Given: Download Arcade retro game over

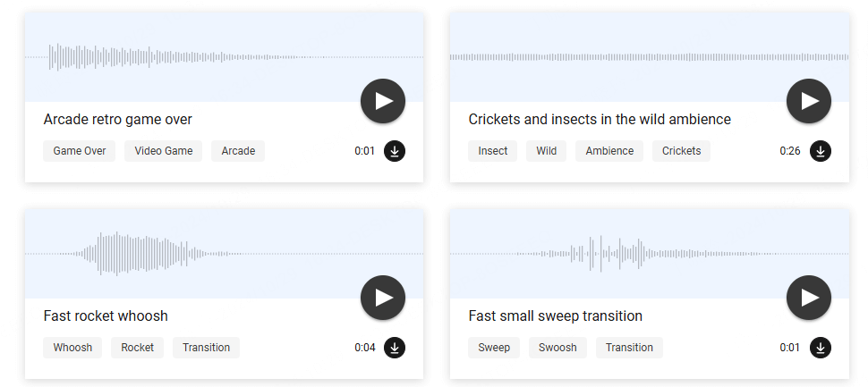Looking at the screenshot, I should 395,151.
